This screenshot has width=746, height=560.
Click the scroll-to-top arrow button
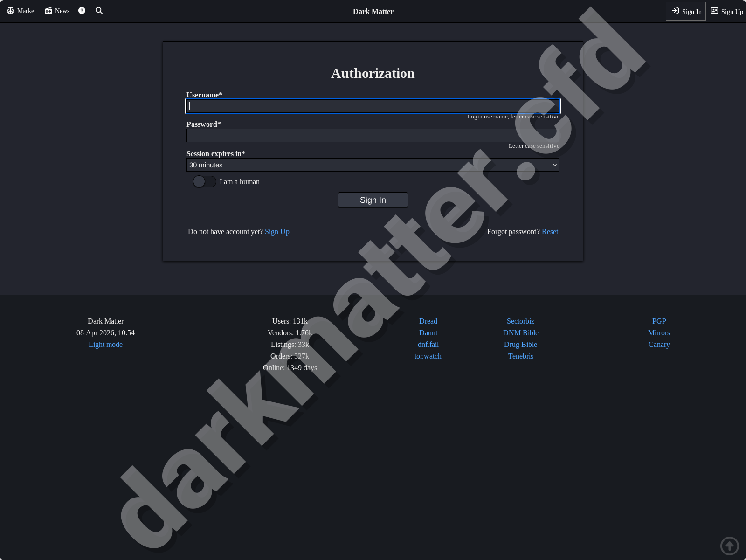click(730, 546)
